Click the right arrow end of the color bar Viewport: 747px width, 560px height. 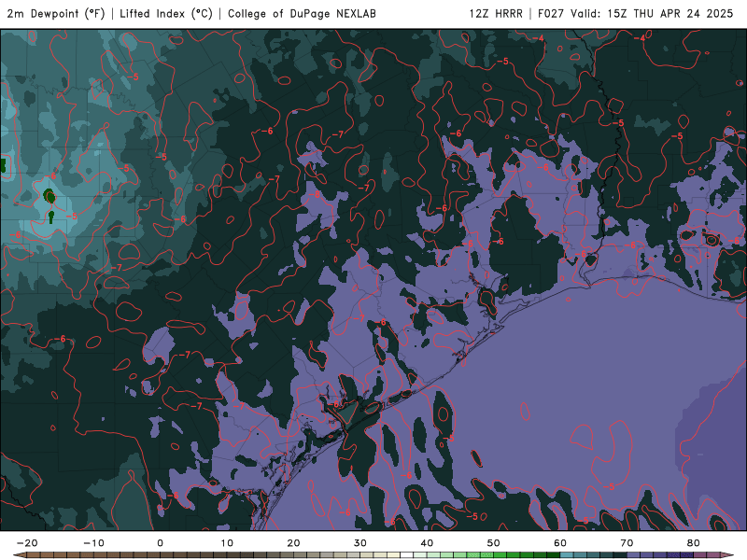pyautogui.click(x=727, y=555)
